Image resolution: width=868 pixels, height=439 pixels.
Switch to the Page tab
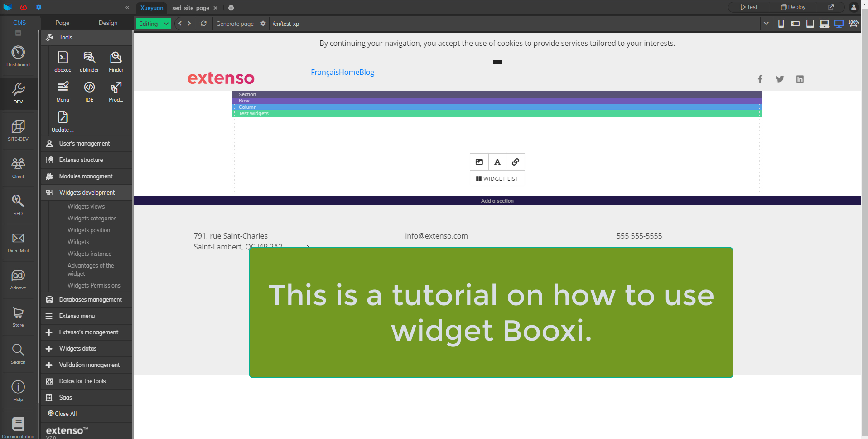63,23
